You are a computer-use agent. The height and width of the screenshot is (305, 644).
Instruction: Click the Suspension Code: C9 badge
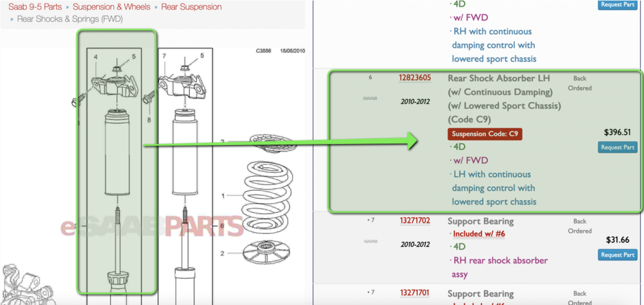[485, 134]
